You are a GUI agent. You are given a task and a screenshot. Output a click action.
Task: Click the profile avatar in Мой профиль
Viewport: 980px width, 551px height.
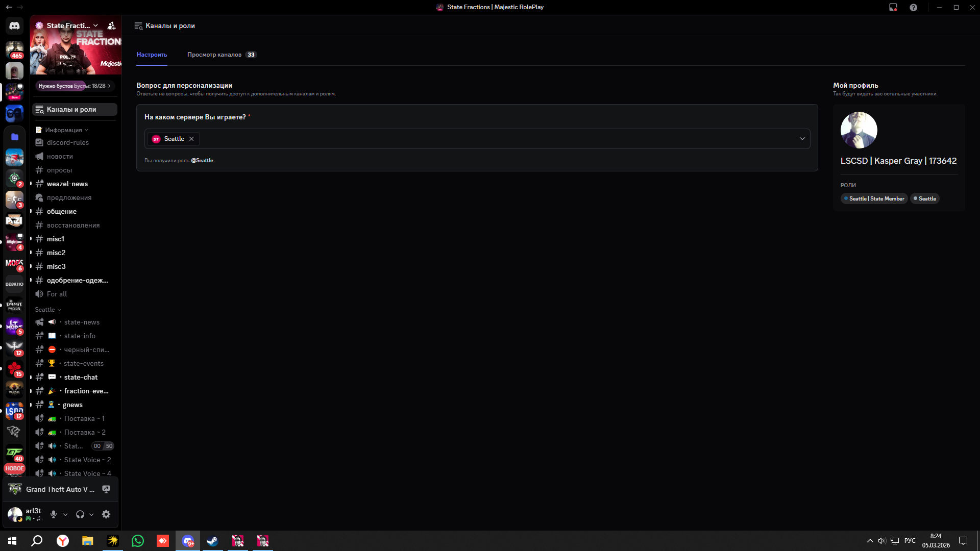point(859,130)
